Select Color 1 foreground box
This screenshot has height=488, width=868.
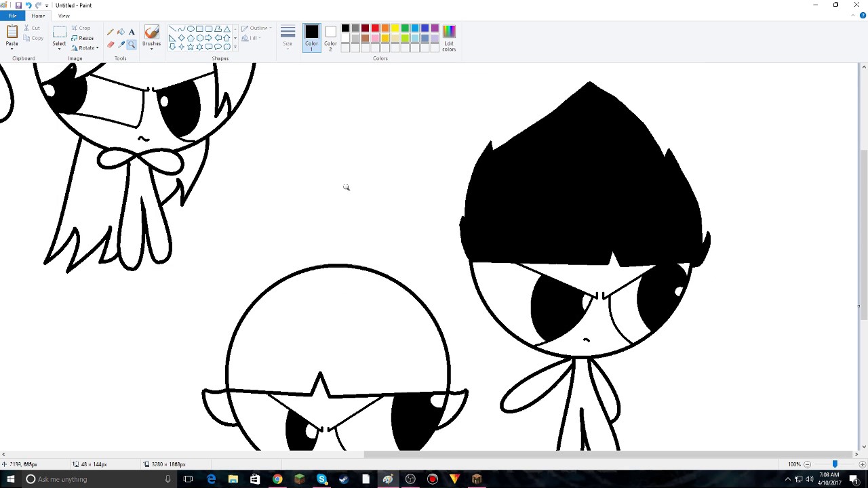pyautogui.click(x=311, y=37)
